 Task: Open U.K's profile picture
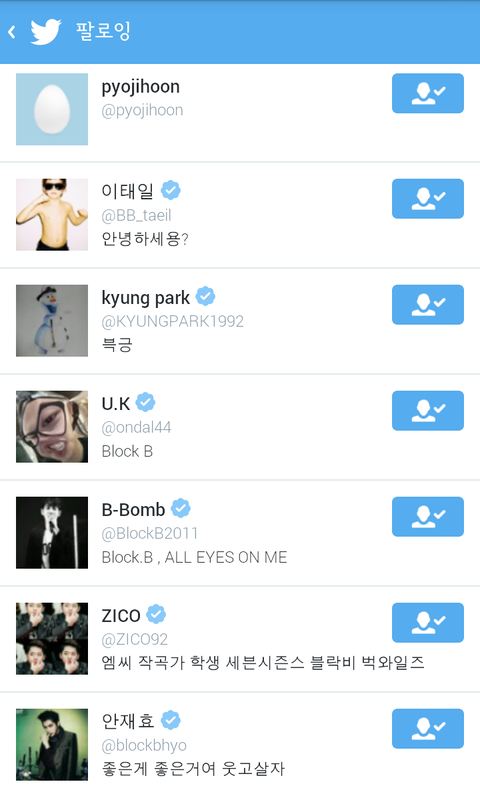pyautogui.click(x=52, y=427)
